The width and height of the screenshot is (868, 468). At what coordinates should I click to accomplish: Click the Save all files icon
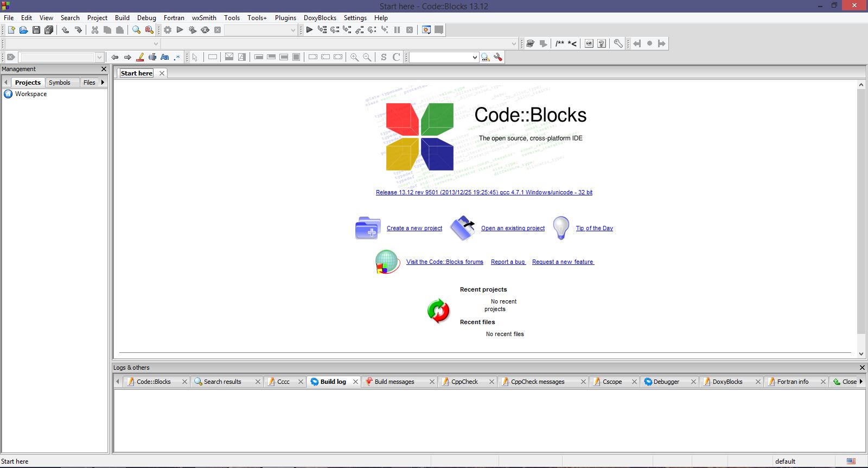click(x=49, y=30)
